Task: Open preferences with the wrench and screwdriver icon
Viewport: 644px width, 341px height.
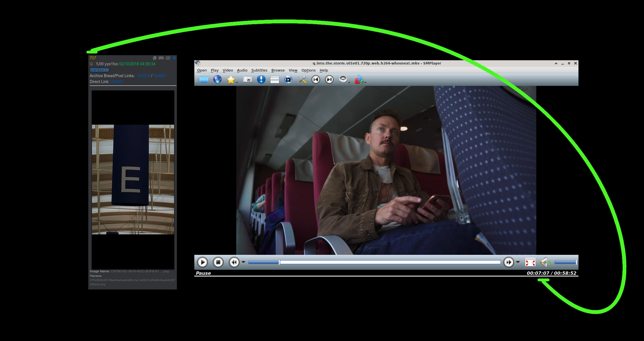Action: click(x=302, y=80)
